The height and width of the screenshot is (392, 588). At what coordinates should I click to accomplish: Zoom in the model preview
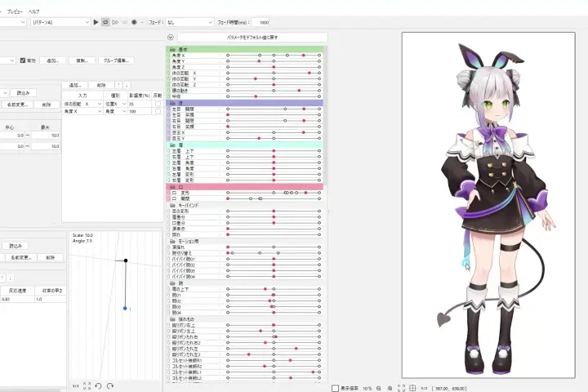(x=390, y=388)
